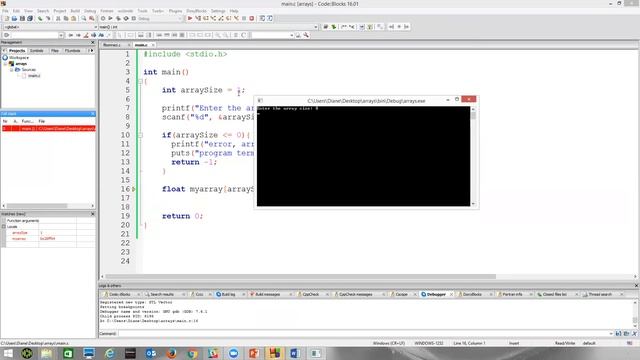Open Replace dialog icon

pos(91,18)
